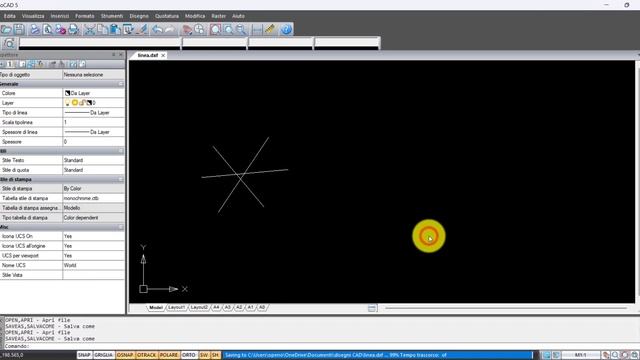Open the Edita menu
The image size is (640, 360).
click(x=9, y=16)
